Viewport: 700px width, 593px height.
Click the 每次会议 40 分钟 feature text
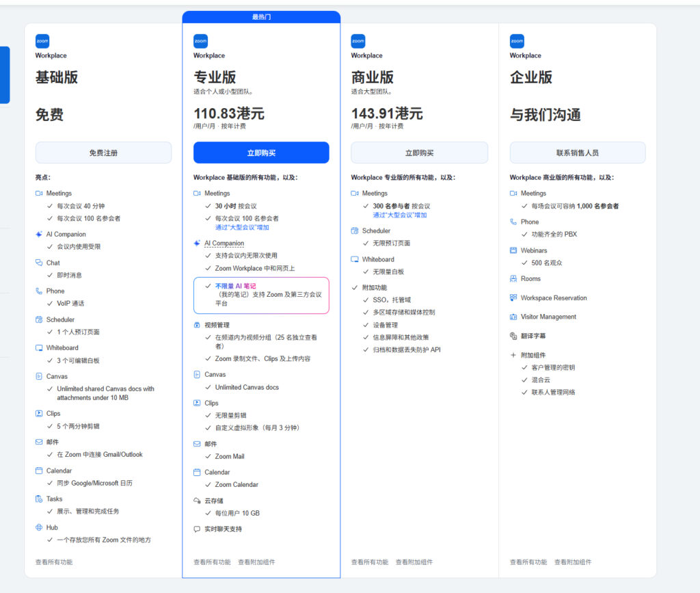pyautogui.click(x=81, y=206)
